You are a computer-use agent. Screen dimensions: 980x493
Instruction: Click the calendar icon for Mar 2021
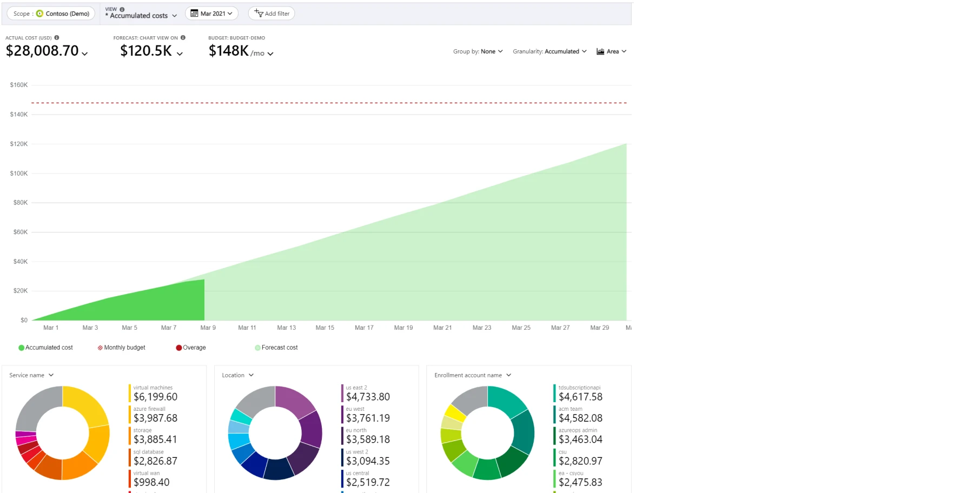point(194,14)
